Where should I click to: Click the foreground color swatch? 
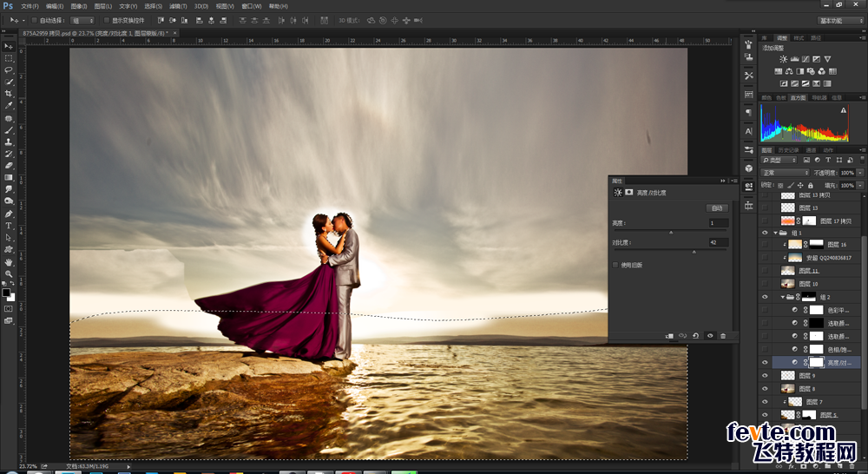point(6,293)
